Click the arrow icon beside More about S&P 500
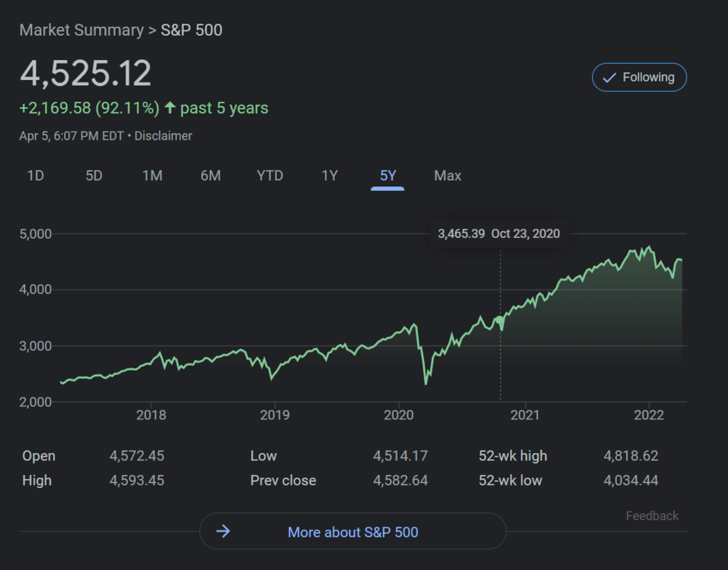This screenshot has height=570, width=728. point(223,531)
